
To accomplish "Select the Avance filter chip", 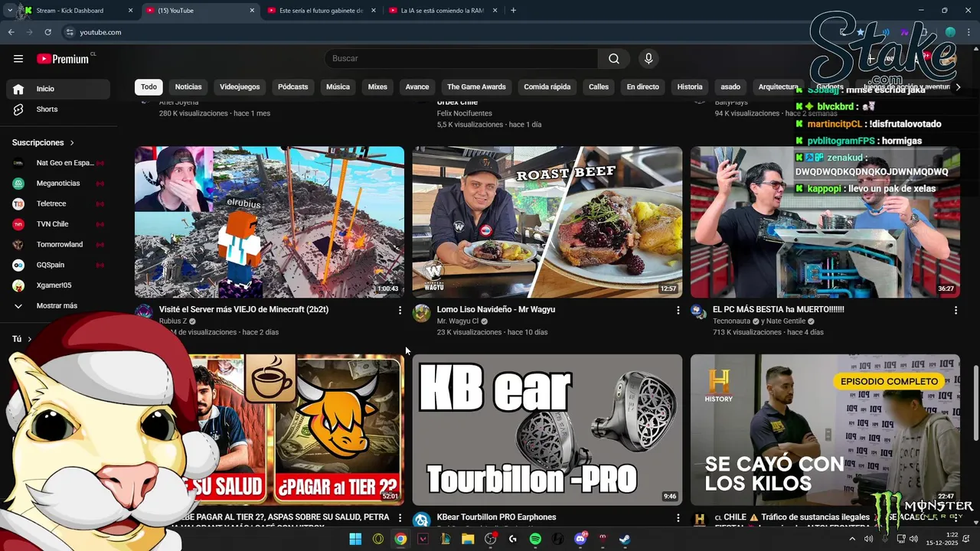I will click(417, 87).
